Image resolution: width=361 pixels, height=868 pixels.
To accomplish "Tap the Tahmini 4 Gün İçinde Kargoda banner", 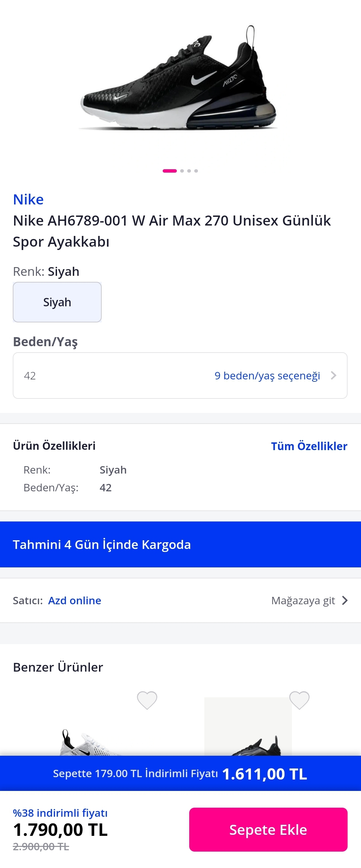I will tap(180, 545).
